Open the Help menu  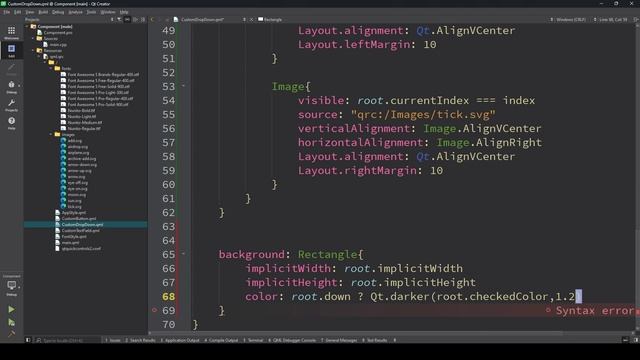point(124,12)
